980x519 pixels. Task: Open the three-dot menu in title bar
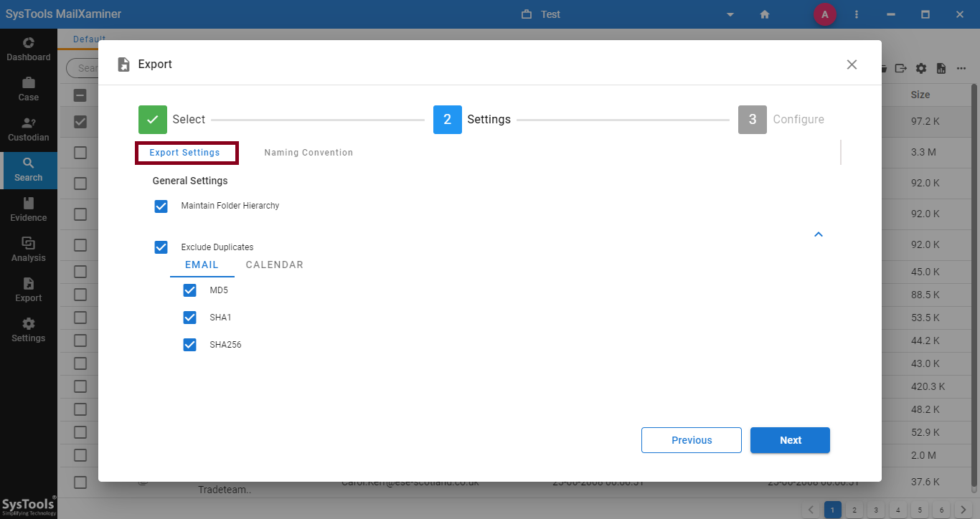coord(857,14)
